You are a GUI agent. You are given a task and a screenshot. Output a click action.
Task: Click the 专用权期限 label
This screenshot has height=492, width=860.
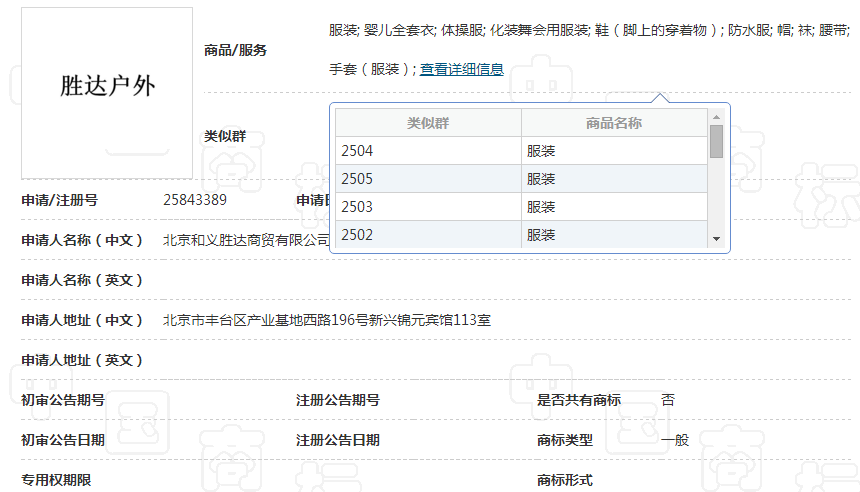56,480
